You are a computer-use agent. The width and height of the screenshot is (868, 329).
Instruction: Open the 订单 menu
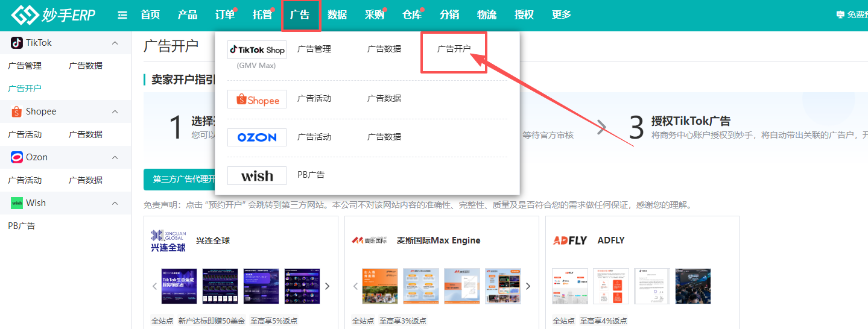pyautogui.click(x=225, y=15)
